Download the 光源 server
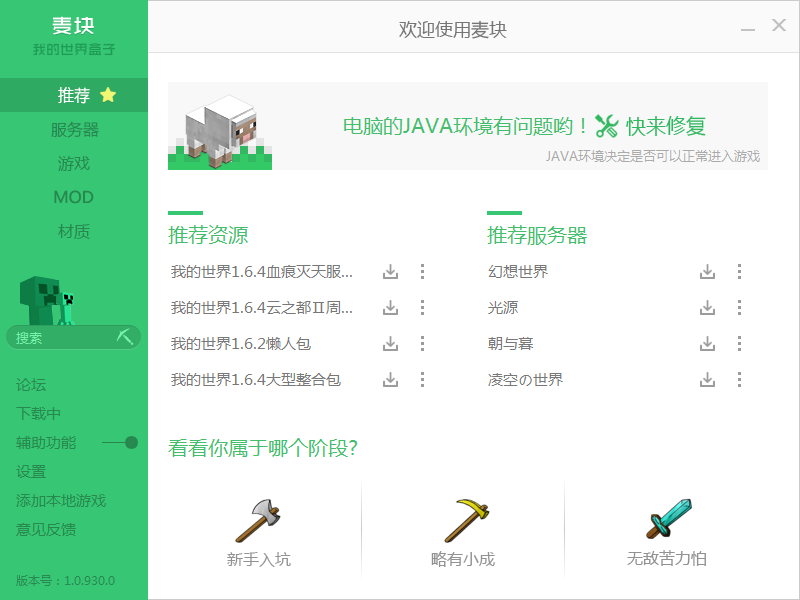800x600 pixels. pyautogui.click(x=708, y=307)
